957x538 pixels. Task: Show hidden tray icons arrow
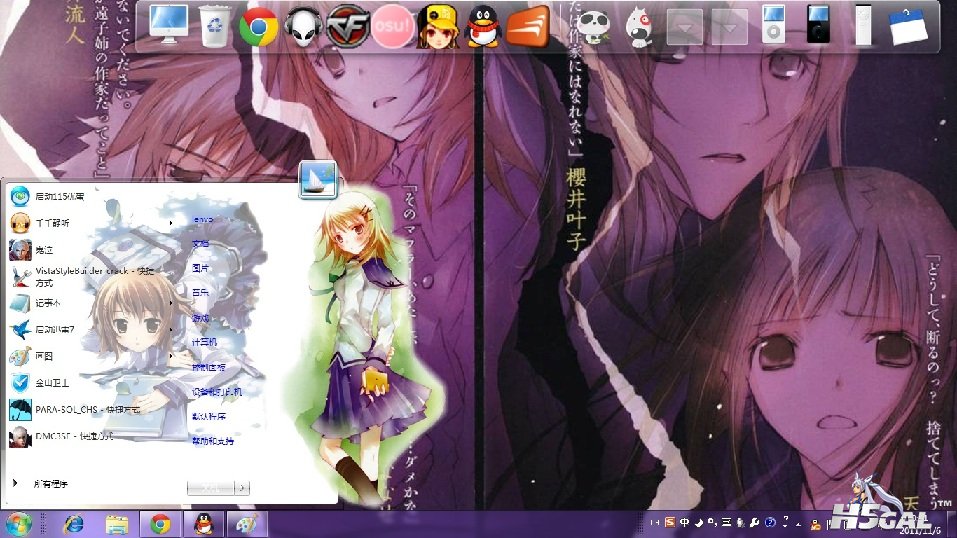(x=799, y=524)
